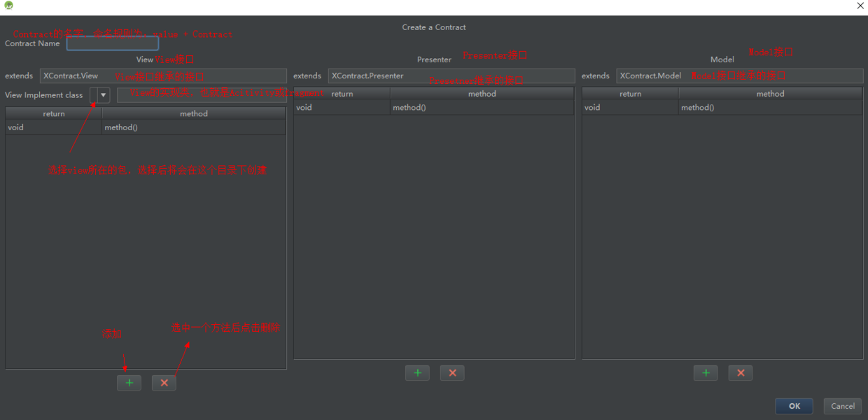The width and height of the screenshot is (868, 420).
Task: Click the method column header in Presenter table
Action: 482,94
